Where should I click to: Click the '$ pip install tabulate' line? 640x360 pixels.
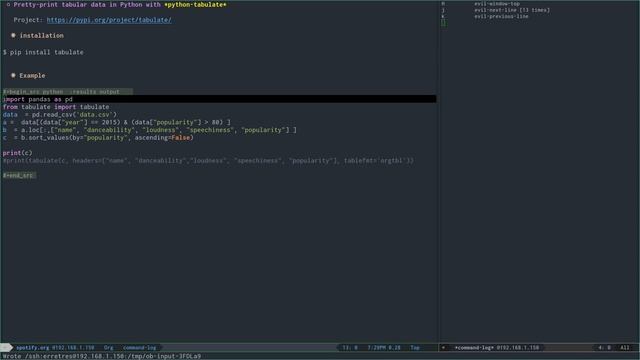click(43, 52)
